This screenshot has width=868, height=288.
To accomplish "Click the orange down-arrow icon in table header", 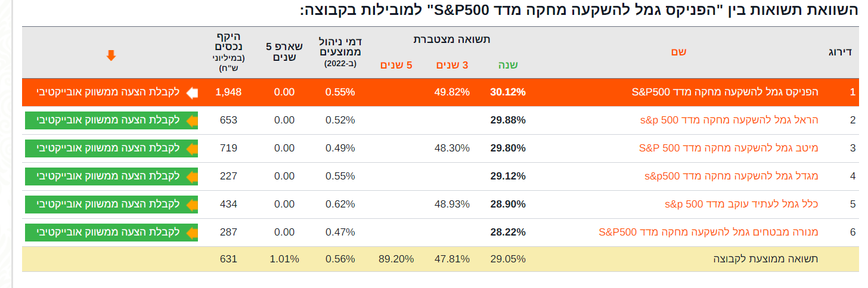I will point(111,55).
